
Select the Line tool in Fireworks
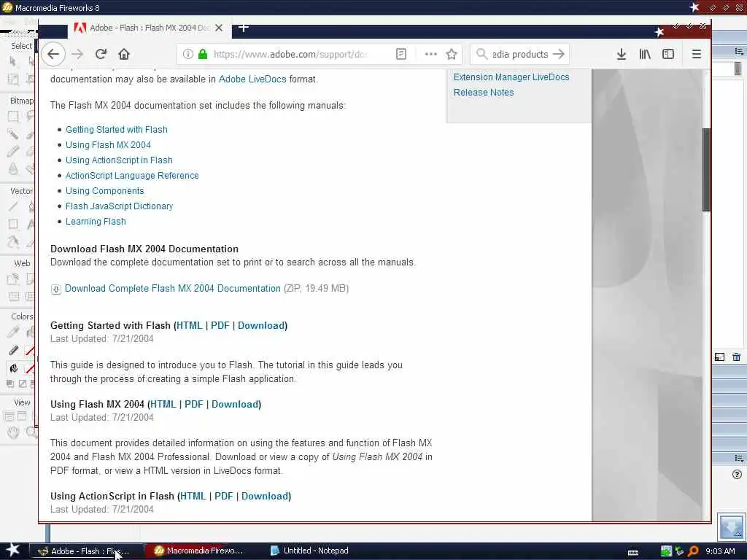coord(13,206)
